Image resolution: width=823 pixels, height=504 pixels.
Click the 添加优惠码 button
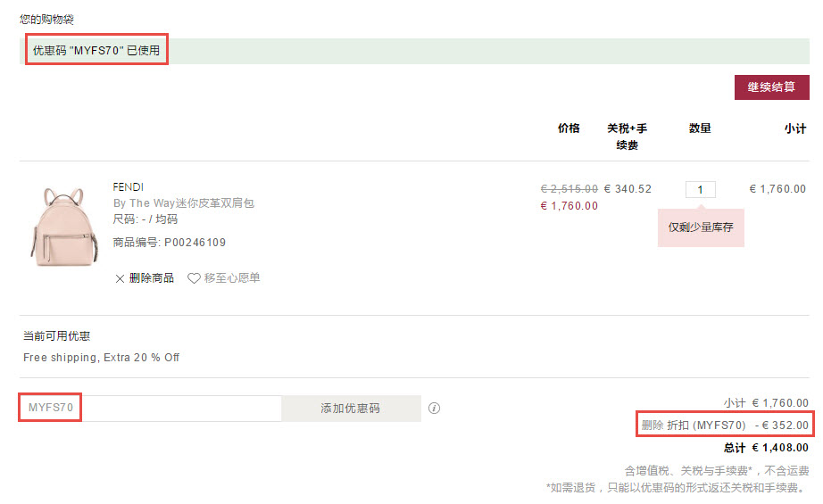coord(351,408)
